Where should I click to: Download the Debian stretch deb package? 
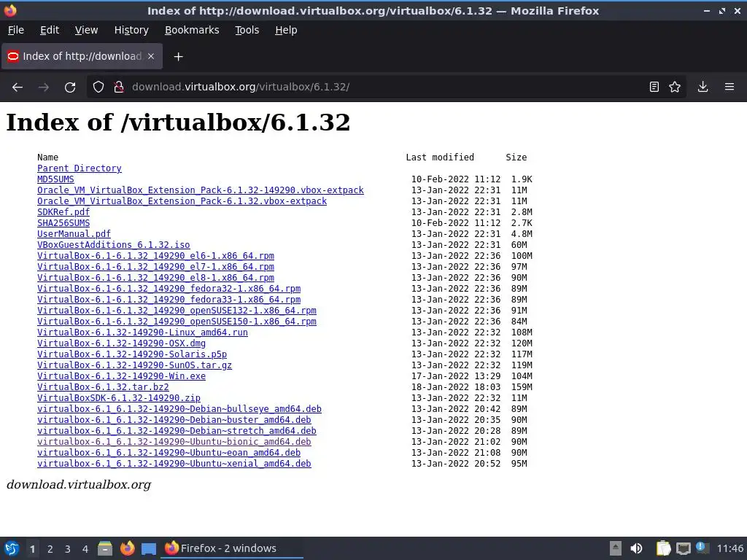(177, 431)
